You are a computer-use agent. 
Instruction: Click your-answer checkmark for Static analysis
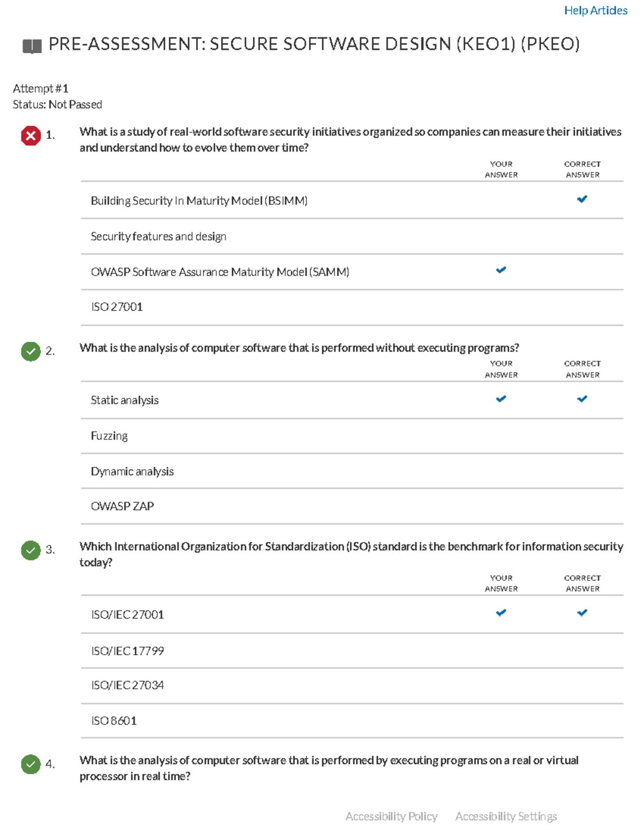point(501,398)
